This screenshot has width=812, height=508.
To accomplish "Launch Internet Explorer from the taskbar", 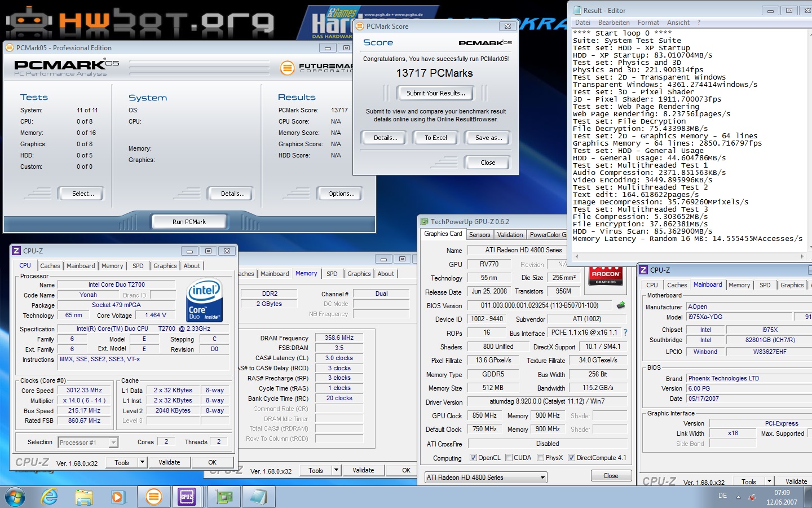I will click(x=50, y=497).
